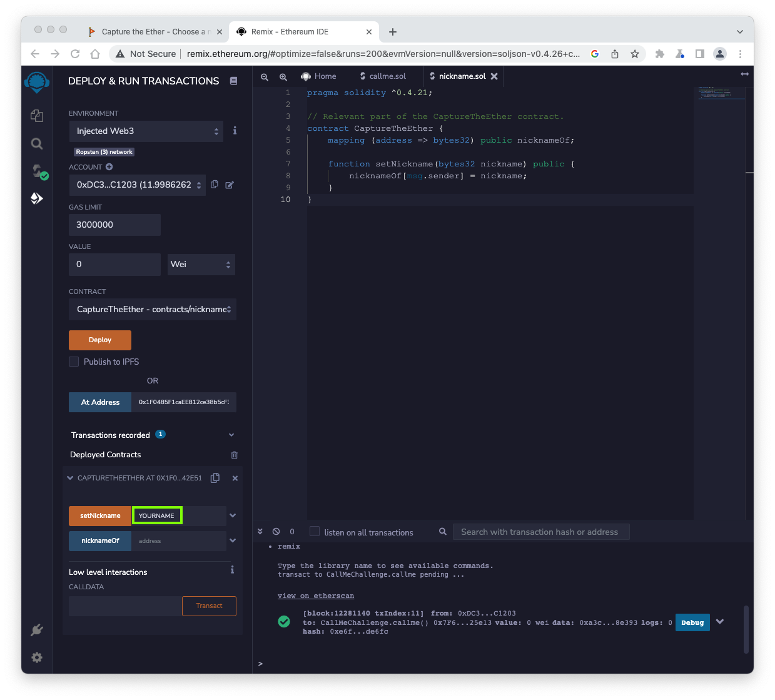This screenshot has height=700, width=775.
Task: Copy the account address to clipboard
Action: coord(215,185)
